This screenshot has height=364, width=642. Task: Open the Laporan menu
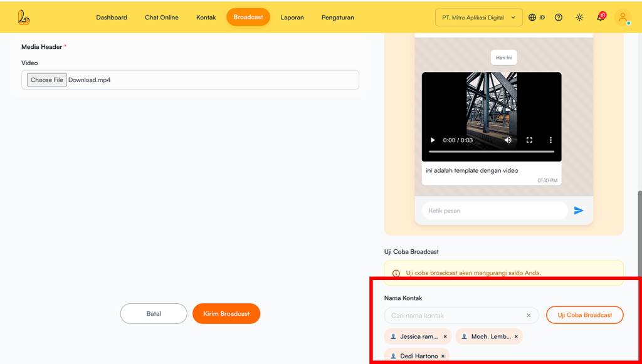tap(292, 18)
